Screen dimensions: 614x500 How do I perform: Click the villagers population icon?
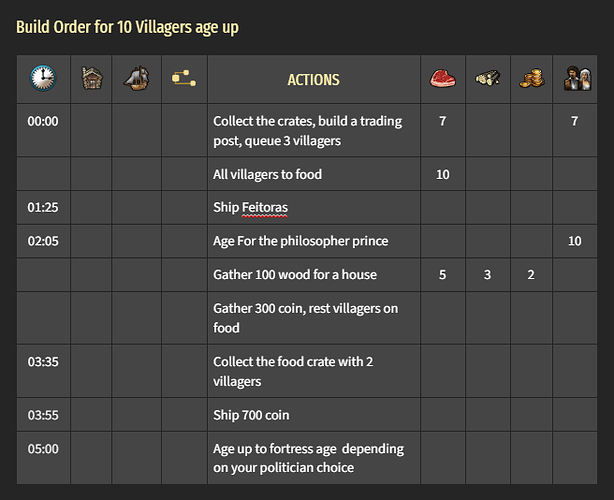(574, 79)
